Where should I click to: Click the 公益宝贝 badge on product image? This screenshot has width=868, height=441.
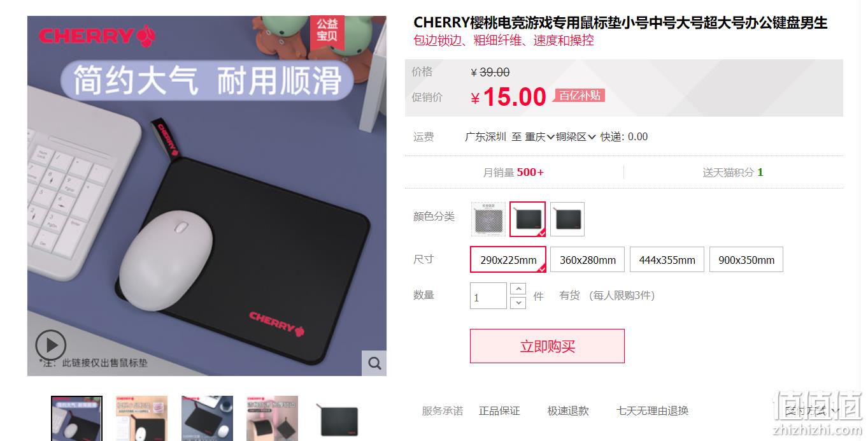click(327, 31)
